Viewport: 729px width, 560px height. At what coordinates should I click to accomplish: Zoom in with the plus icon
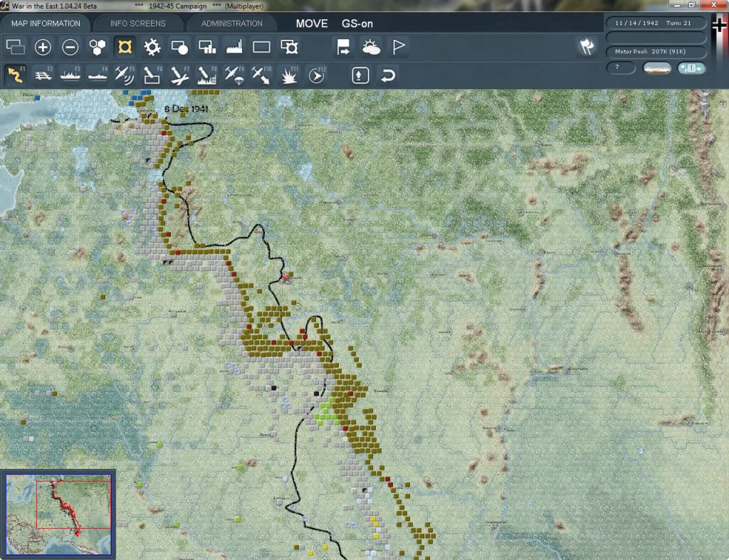[x=43, y=47]
